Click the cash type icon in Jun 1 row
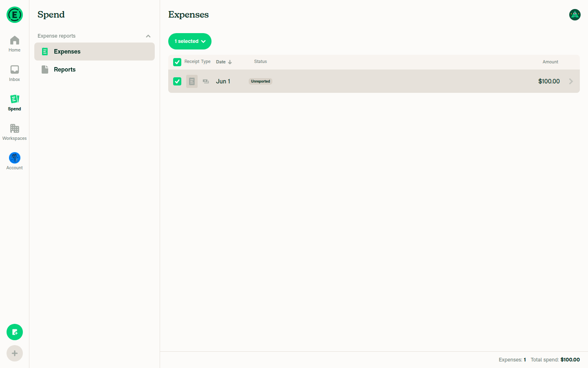 pyautogui.click(x=206, y=81)
